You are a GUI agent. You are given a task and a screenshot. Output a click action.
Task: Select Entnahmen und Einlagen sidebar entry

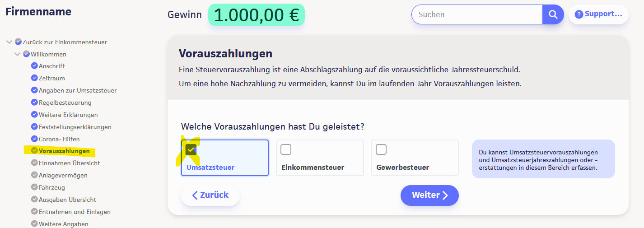click(x=75, y=212)
